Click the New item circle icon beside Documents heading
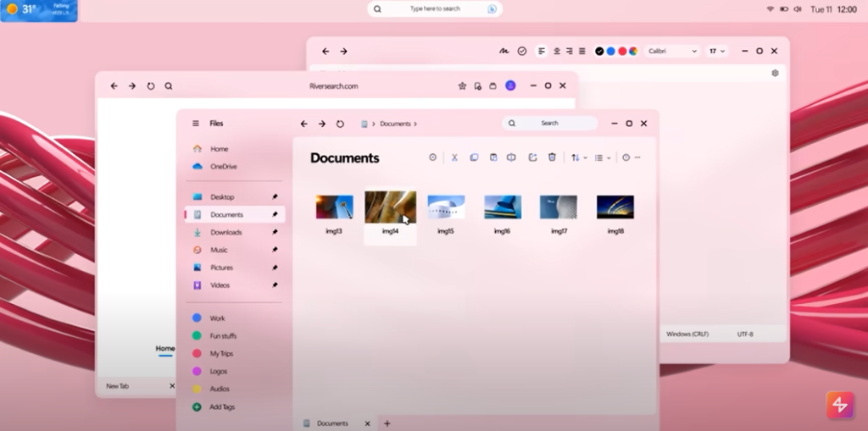Image resolution: width=868 pixels, height=431 pixels. pyautogui.click(x=433, y=157)
